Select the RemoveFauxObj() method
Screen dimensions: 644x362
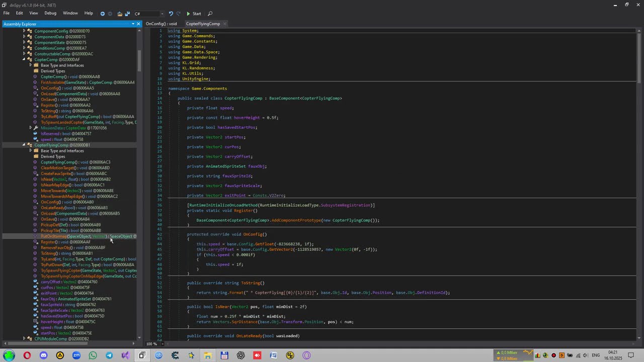click(x=73, y=247)
